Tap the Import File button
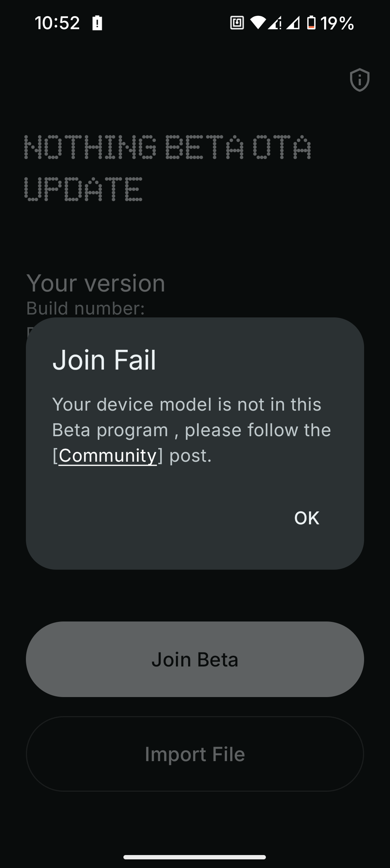 (x=195, y=754)
